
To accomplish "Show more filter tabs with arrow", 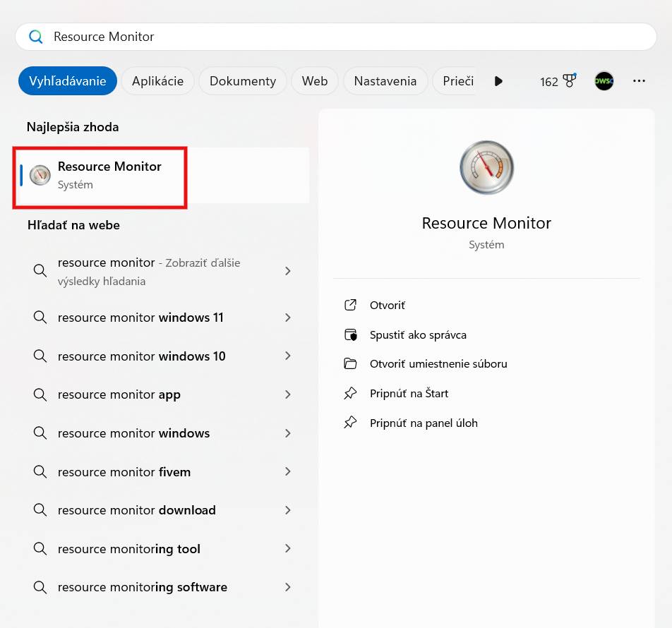I will click(x=498, y=81).
